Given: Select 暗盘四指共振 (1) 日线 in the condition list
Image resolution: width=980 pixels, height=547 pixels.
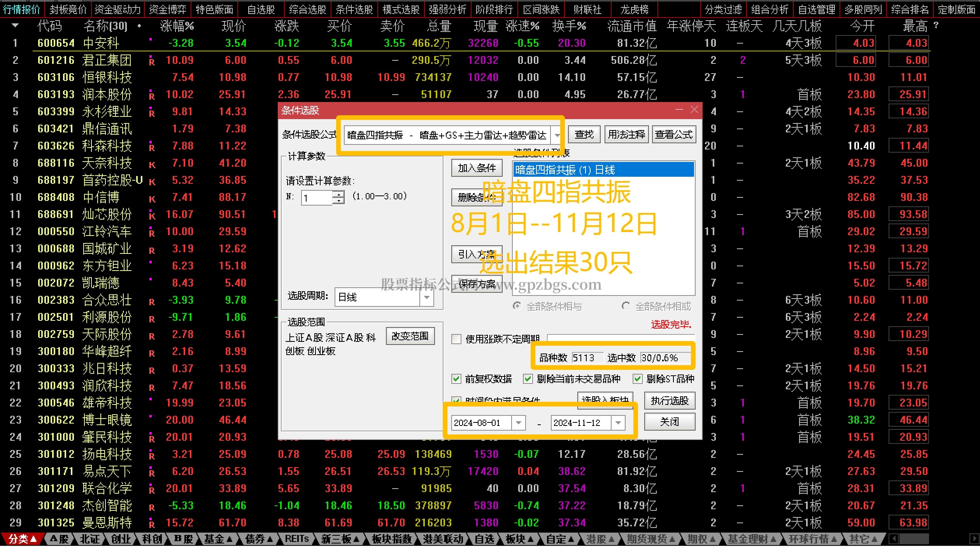Looking at the screenshot, I should tap(603, 170).
